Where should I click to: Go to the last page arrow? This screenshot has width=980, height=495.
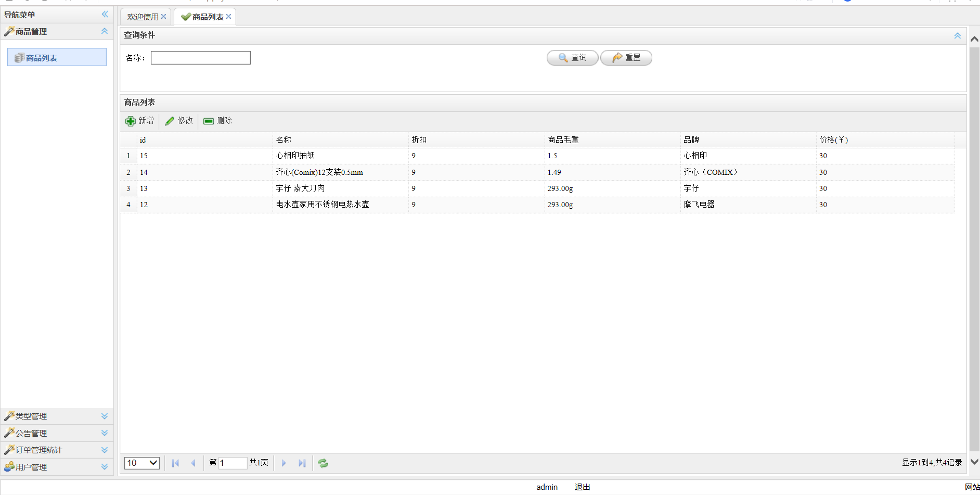[x=302, y=463]
